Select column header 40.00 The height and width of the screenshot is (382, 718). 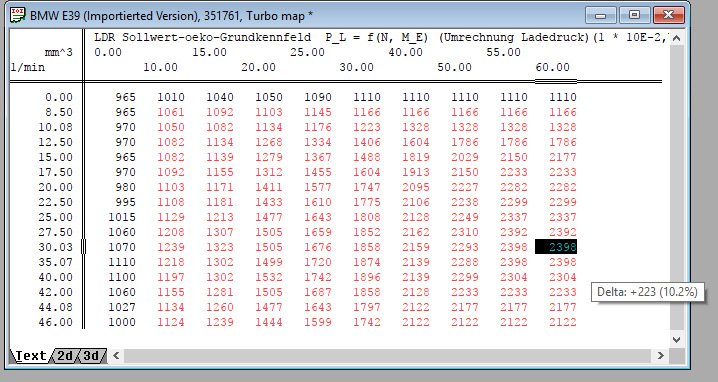pos(405,52)
